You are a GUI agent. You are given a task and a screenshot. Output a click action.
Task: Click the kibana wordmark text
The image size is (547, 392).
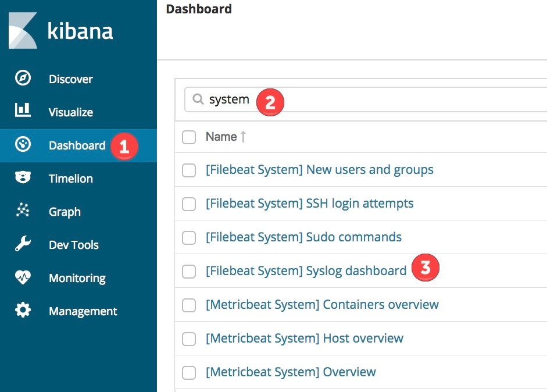click(80, 31)
